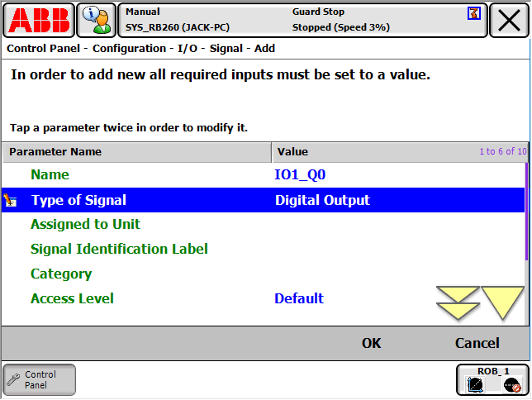This screenshot has height=400, width=532.
Task: Click the status bar robot icon
Action: click(473, 13)
